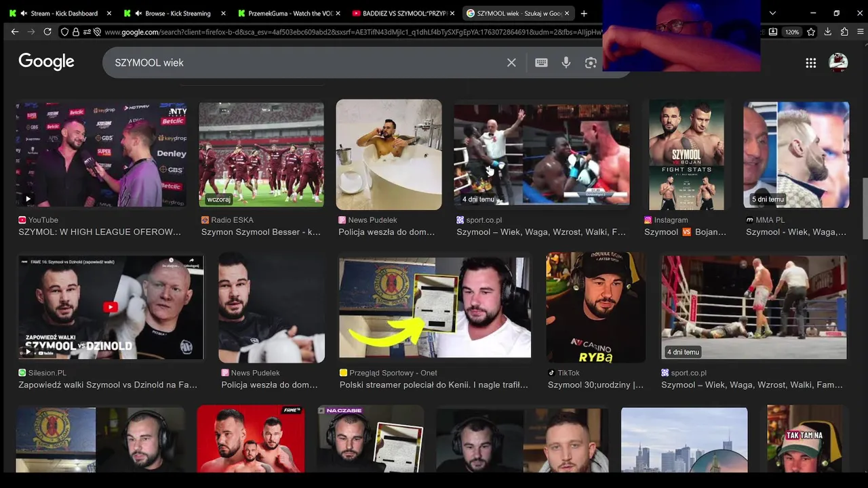The height and width of the screenshot is (488, 868).
Task: Click the page vertical scrollbar thumb
Action: pos(864,208)
